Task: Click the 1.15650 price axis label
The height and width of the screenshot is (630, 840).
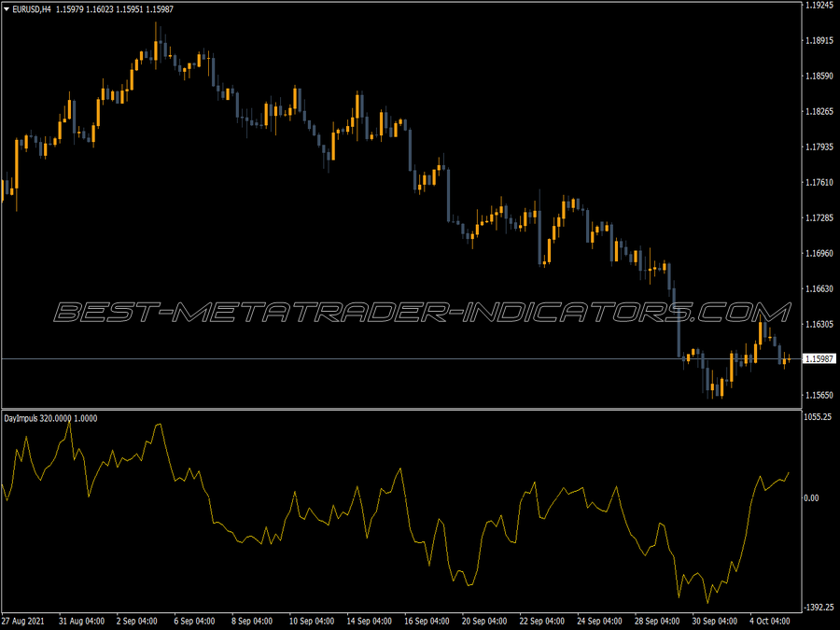Action: pyautogui.click(x=819, y=395)
